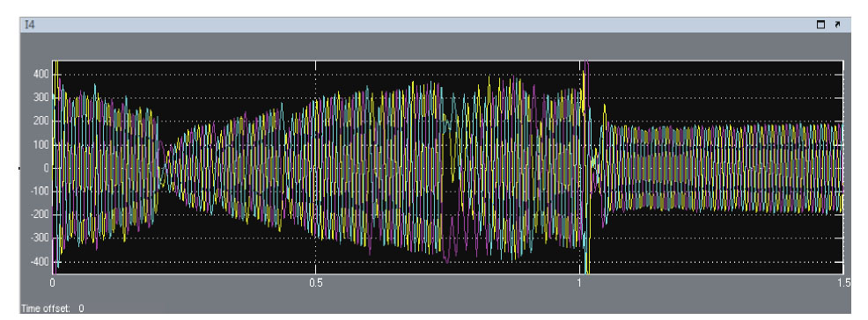This screenshot has height=320, width=868.
Task: Click the -100 y-axis tick label
Action: pos(40,192)
